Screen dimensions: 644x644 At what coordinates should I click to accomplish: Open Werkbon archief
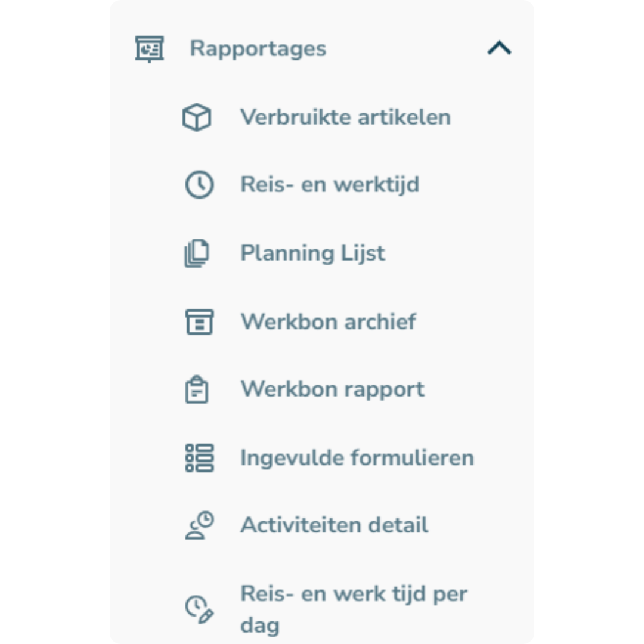328,321
